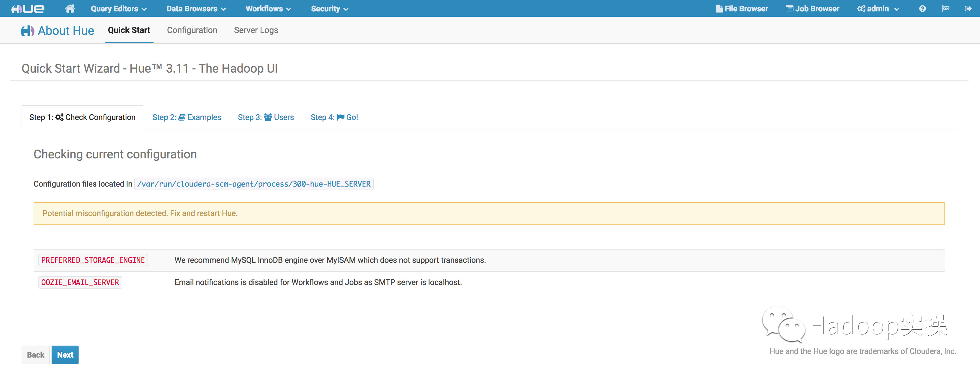This screenshot has width=980, height=372.
Task: Switch to the Configuration tab
Action: pyautogui.click(x=192, y=30)
